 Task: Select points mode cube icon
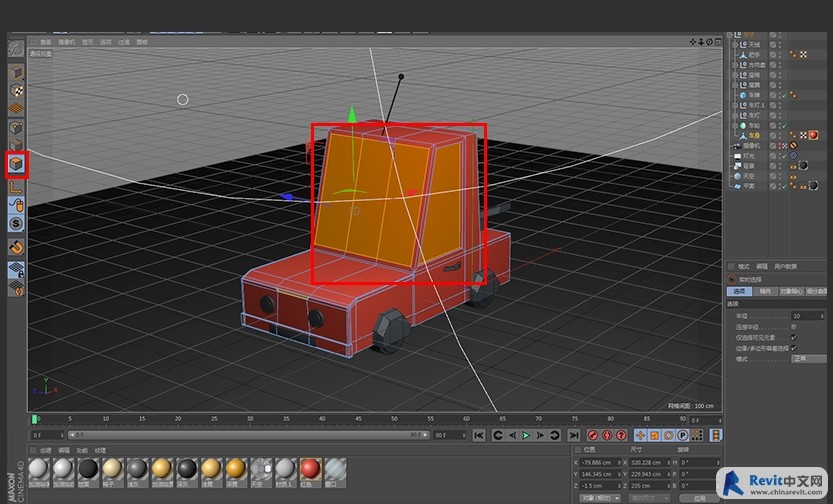[16, 127]
